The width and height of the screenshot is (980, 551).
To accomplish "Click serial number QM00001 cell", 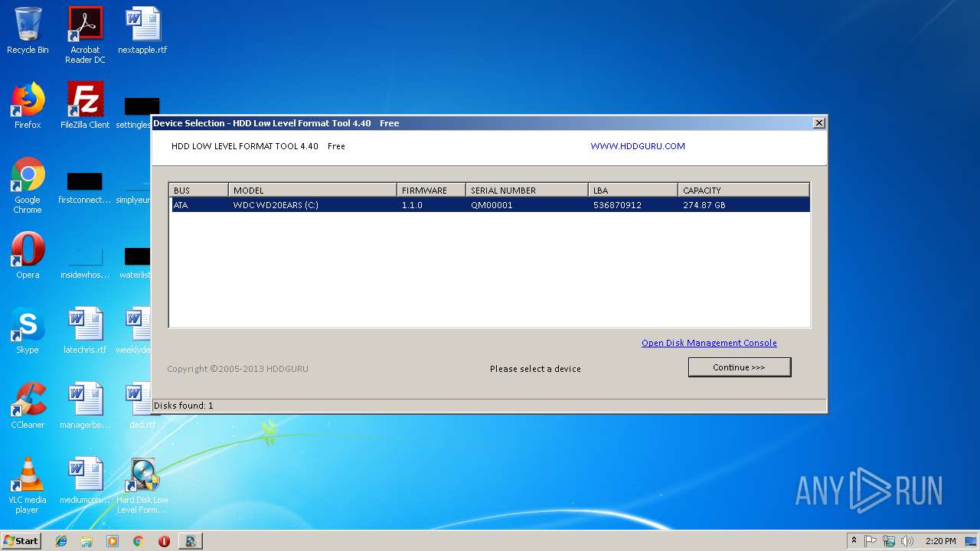I will [x=492, y=205].
